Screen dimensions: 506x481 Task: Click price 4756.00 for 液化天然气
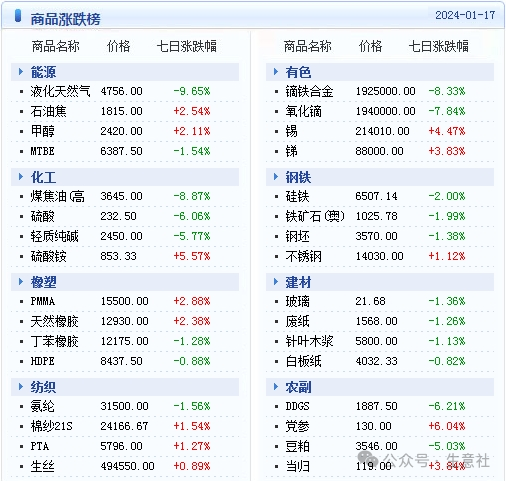[x=121, y=91]
